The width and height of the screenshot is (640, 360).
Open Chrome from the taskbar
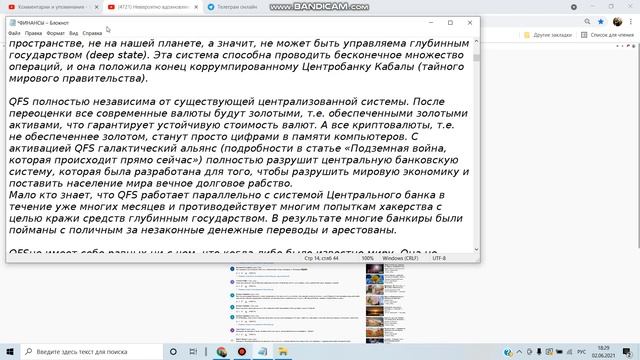coord(222,351)
